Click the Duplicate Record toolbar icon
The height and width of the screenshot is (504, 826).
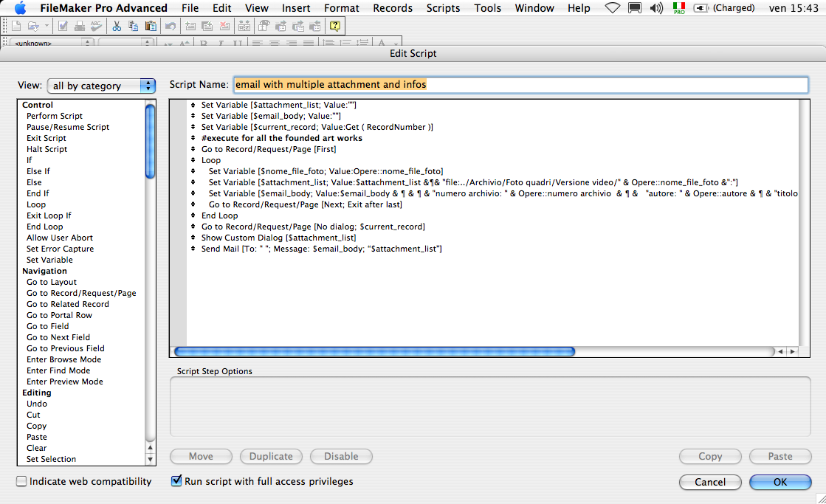tap(207, 26)
